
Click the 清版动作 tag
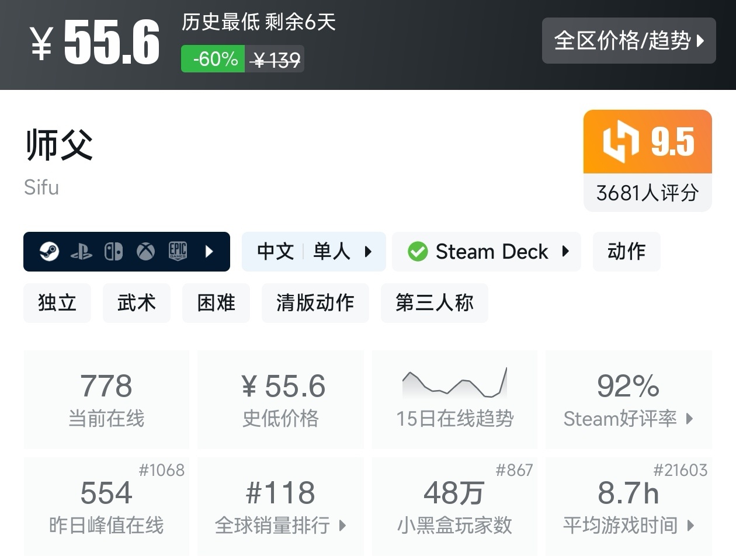click(x=315, y=303)
